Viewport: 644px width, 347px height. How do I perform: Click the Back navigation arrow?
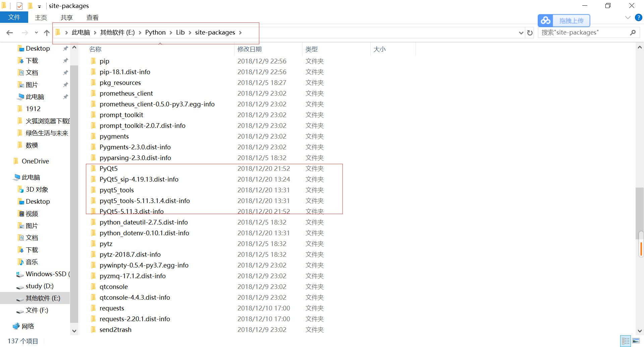click(x=10, y=33)
